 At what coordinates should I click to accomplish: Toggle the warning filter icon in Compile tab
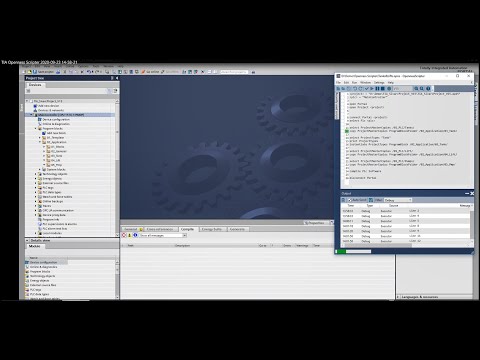[x=129, y=235]
